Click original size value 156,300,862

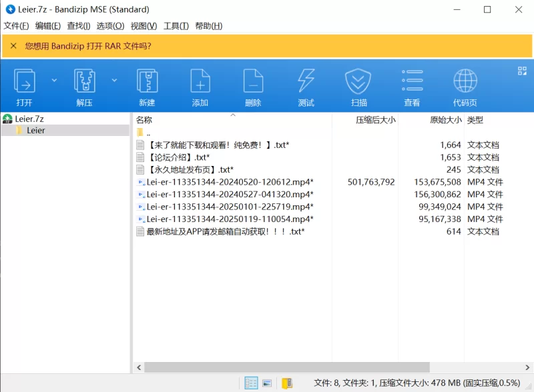point(437,194)
